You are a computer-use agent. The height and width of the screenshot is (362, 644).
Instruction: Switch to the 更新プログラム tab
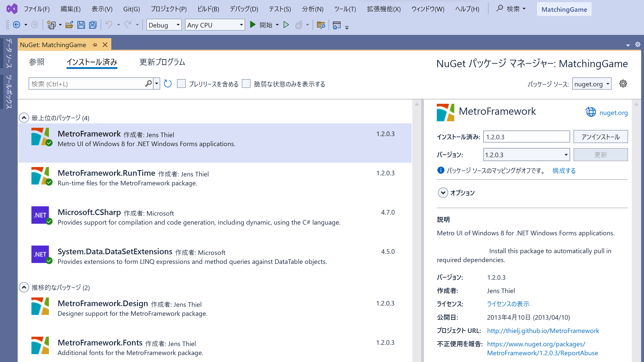(162, 62)
